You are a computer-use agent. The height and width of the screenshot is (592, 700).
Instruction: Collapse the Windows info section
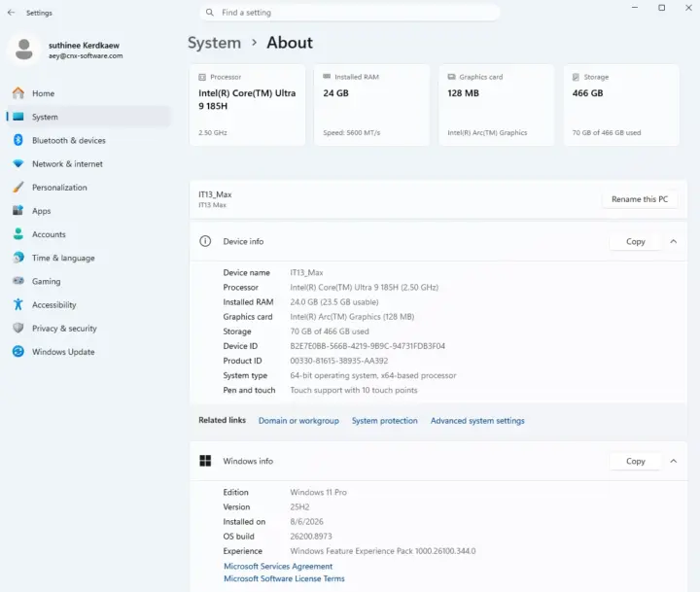[673, 461]
